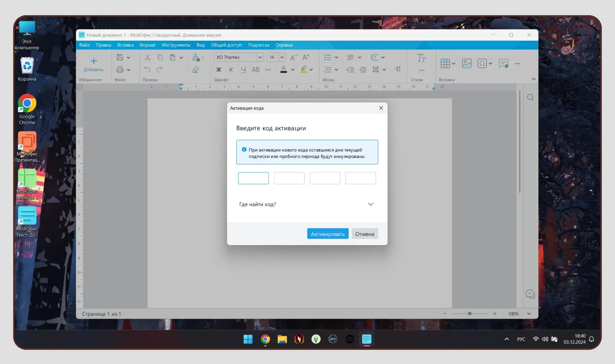Click the copy icon
Screen dimensions: 615x364
coord(160,57)
